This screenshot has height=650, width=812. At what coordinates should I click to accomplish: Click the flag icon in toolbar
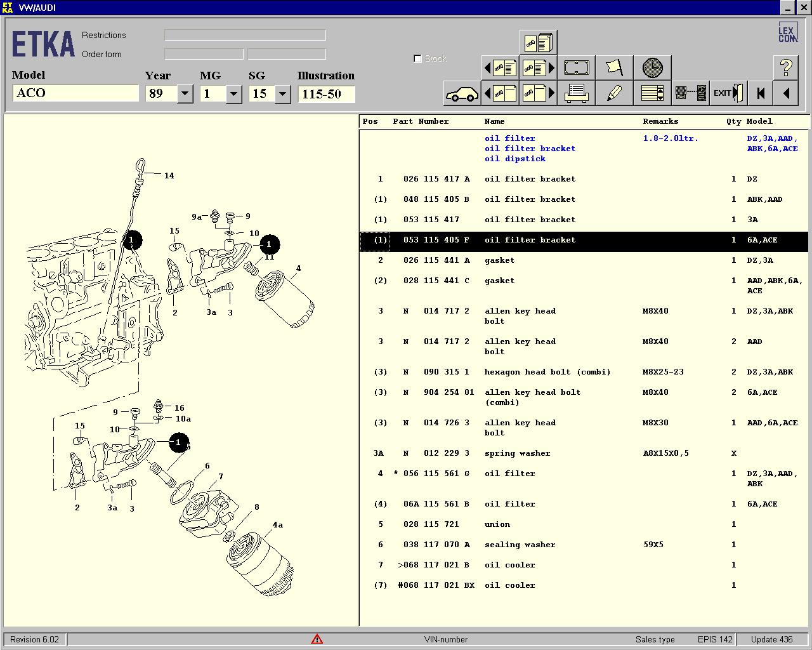[x=614, y=68]
